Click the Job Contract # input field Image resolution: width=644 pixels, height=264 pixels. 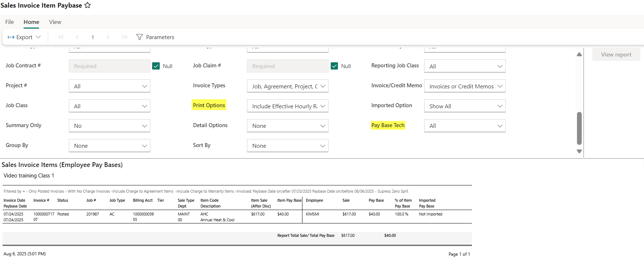[x=109, y=66]
